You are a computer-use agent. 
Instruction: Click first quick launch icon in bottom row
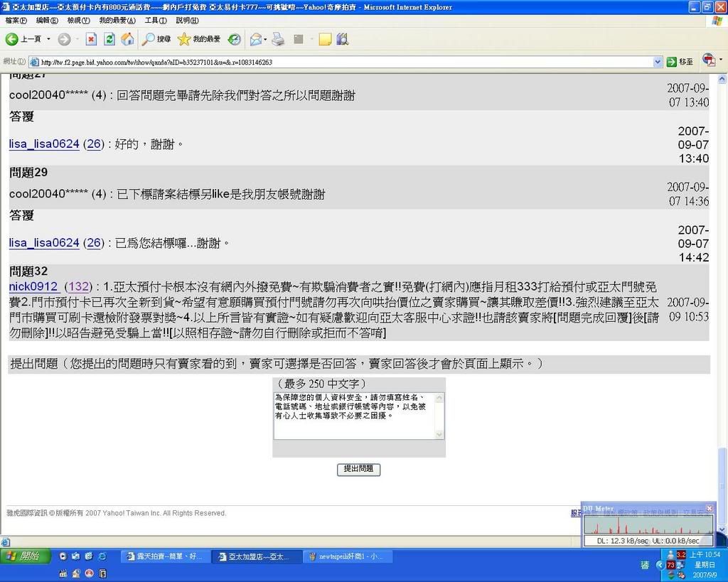click(63, 573)
